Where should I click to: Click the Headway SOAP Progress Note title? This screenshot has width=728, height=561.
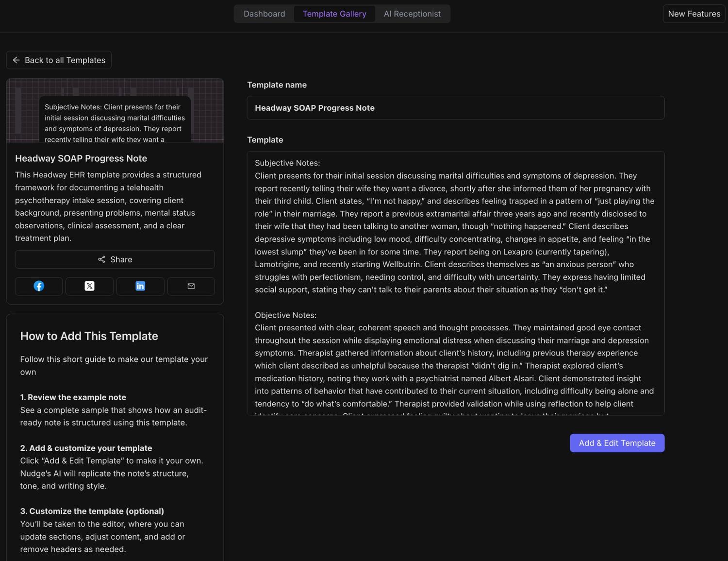[81, 158]
